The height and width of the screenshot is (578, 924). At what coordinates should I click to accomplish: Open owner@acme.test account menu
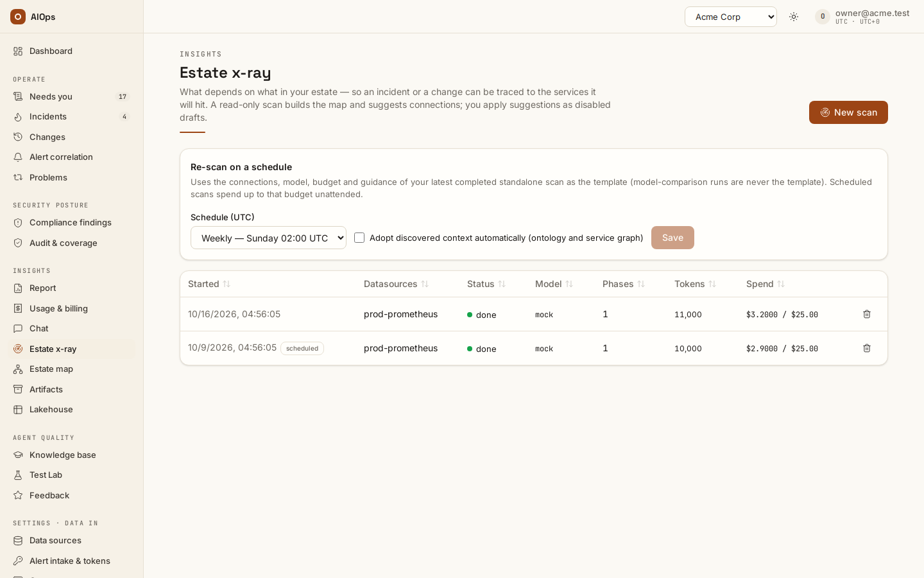[x=862, y=17]
